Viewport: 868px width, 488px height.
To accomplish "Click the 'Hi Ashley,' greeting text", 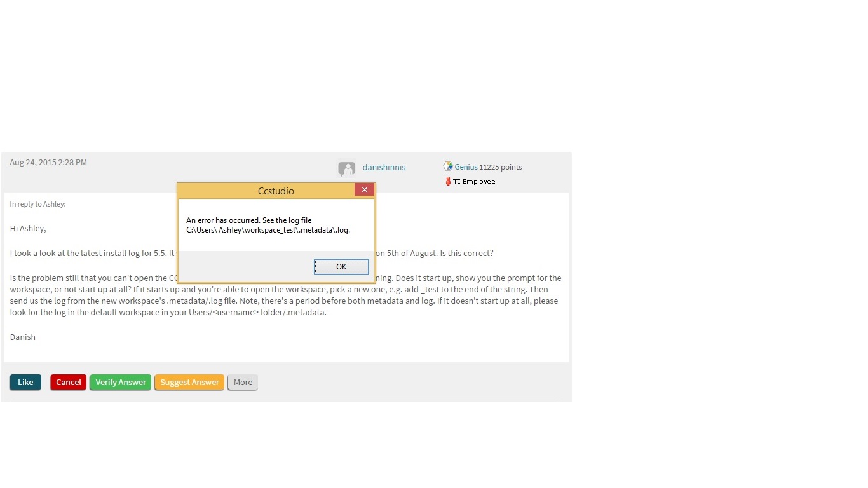I will [x=28, y=228].
